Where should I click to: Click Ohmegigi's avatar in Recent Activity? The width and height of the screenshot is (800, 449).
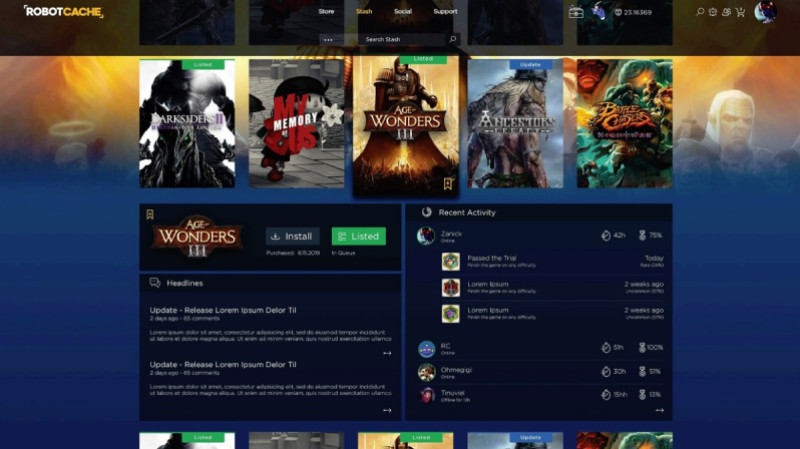[x=427, y=372]
